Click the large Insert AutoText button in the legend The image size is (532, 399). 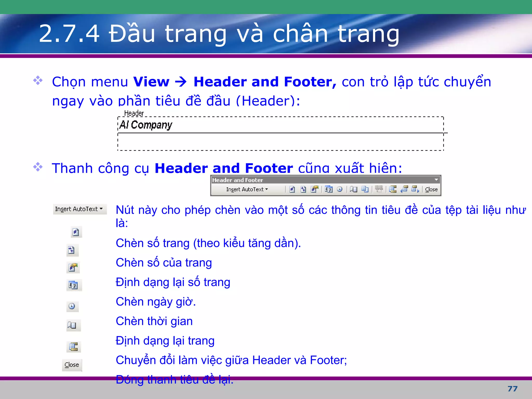click(x=80, y=209)
